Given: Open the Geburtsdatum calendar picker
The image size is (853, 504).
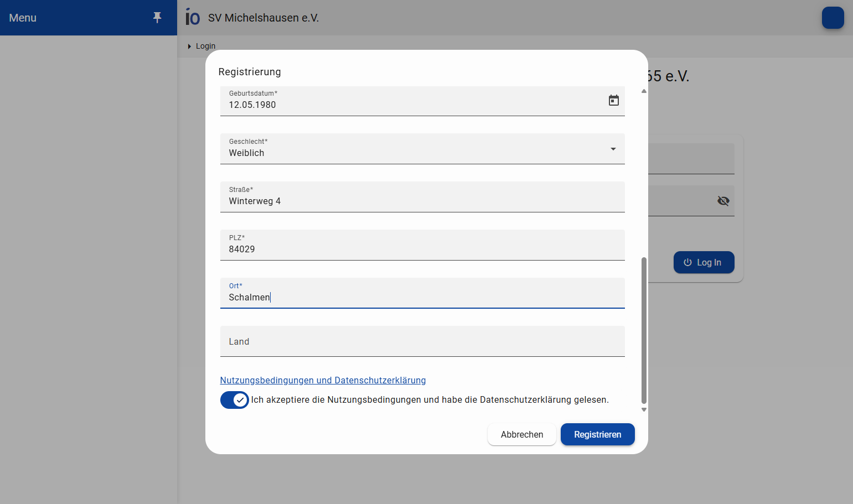Looking at the screenshot, I should click(x=613, y=100).
